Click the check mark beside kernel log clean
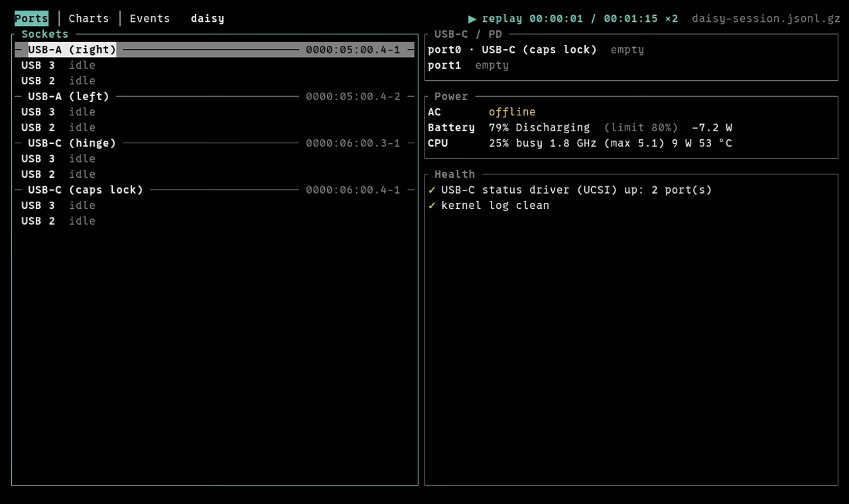This screenshot has height=504, width=849. (432, 206)
